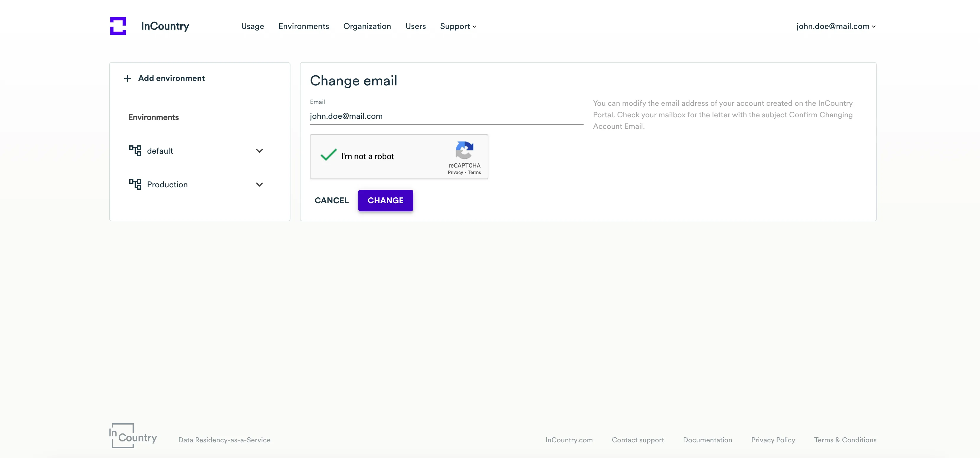Click the Production environment tree icon
The width and height of the screenshot is (980, 458).
tap(135, 184)
